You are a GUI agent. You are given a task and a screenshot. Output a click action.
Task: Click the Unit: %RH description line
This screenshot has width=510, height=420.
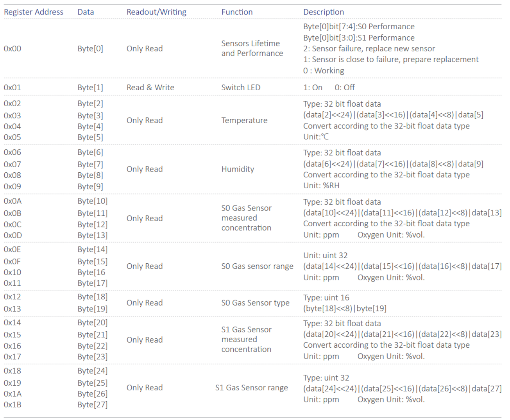coord(321,186)
